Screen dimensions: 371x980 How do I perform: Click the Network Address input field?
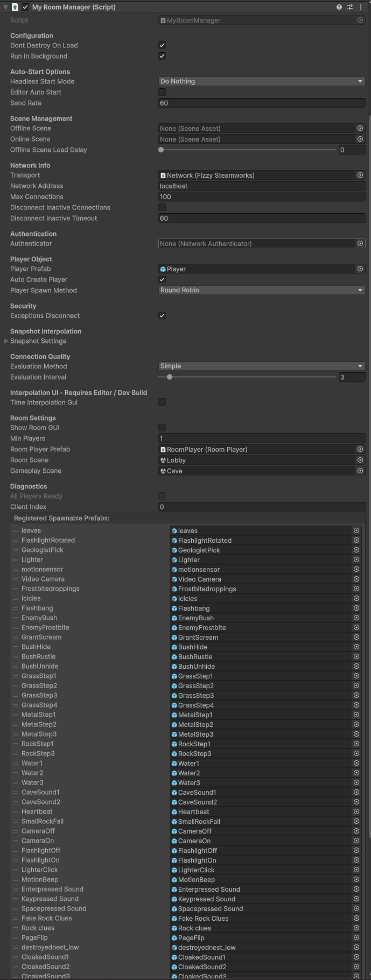point(261,186)
